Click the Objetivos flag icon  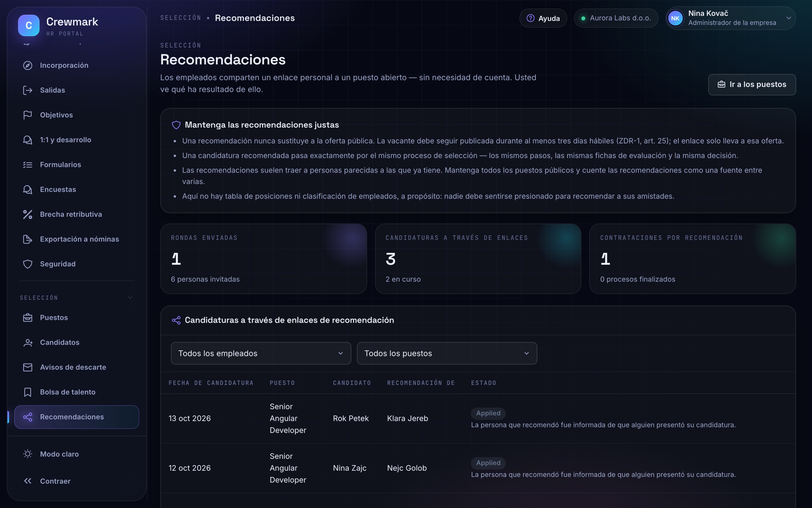[27, 115]
